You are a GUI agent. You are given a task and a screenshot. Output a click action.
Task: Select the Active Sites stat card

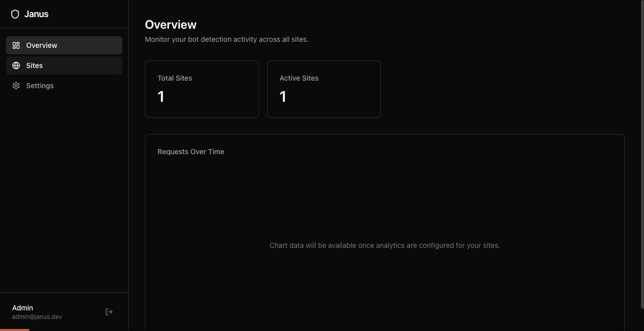[x=324, y=89]
